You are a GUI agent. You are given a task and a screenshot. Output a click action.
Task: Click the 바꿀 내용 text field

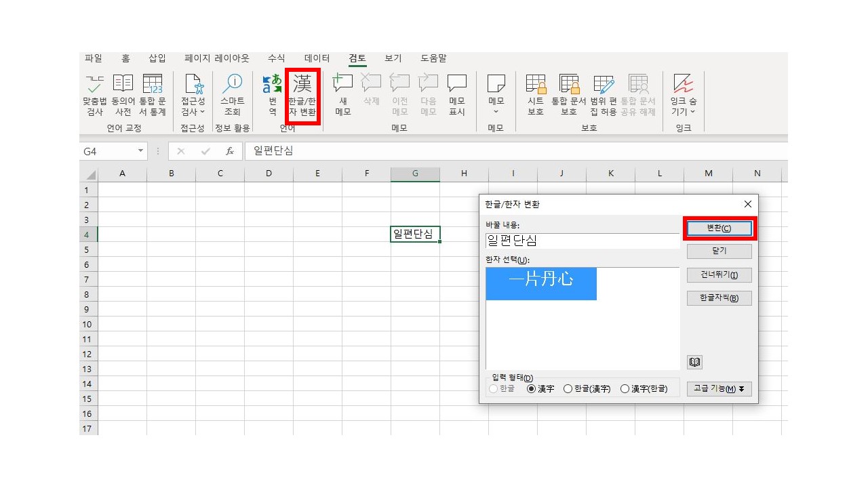click(583, 241)
